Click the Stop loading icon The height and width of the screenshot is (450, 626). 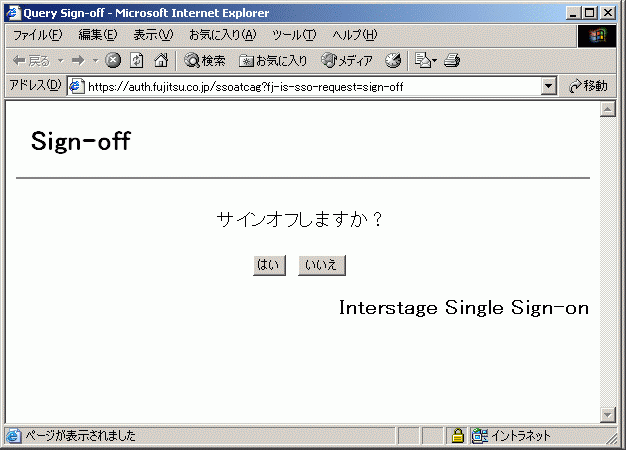113,61
